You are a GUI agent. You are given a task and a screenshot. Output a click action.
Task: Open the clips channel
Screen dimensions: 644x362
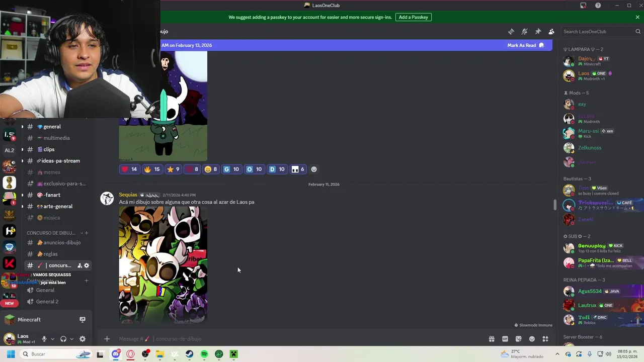[x=49, y=149]
